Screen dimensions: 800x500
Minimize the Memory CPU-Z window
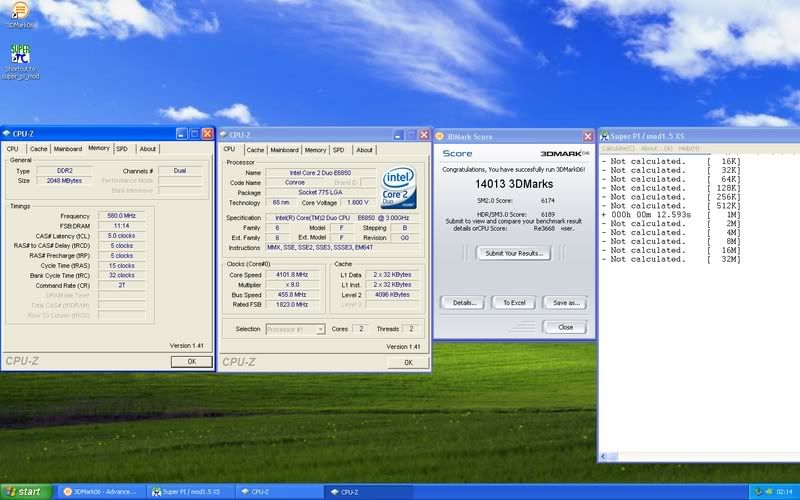(181, 134)
